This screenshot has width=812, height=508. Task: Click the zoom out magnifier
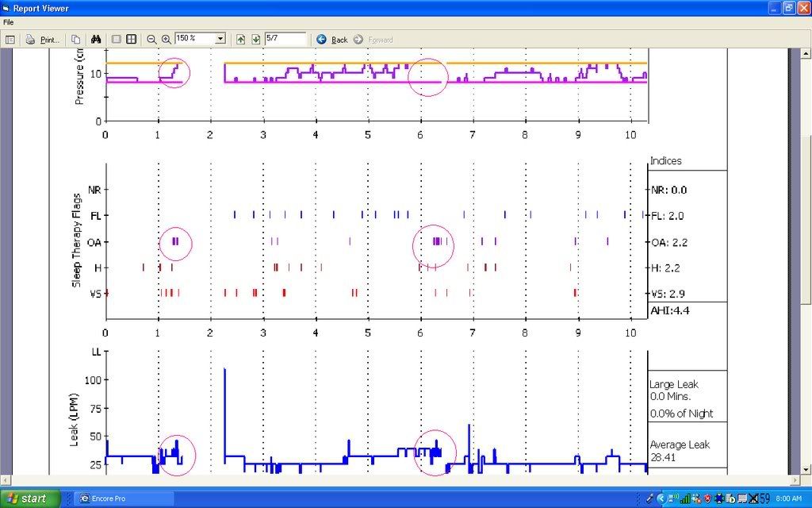pyautogui.click(x=151, y=40)
